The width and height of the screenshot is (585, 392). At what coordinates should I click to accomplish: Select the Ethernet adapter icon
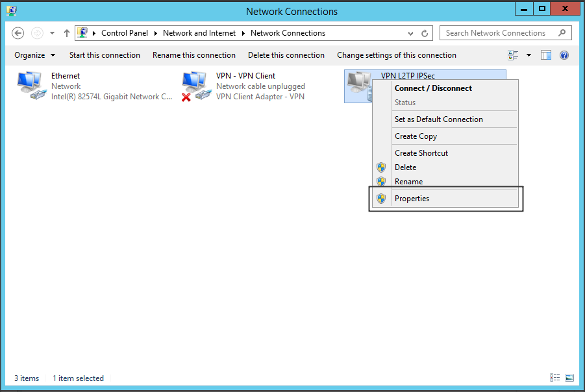pos(30,86)
